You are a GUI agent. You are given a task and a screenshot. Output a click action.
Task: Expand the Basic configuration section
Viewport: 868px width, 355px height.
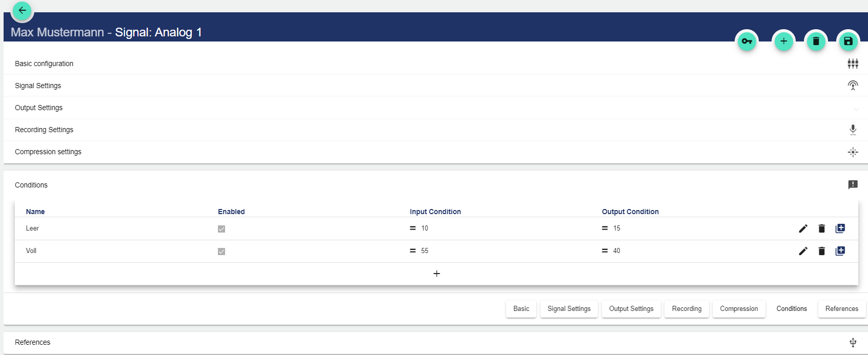click(44, 64)
